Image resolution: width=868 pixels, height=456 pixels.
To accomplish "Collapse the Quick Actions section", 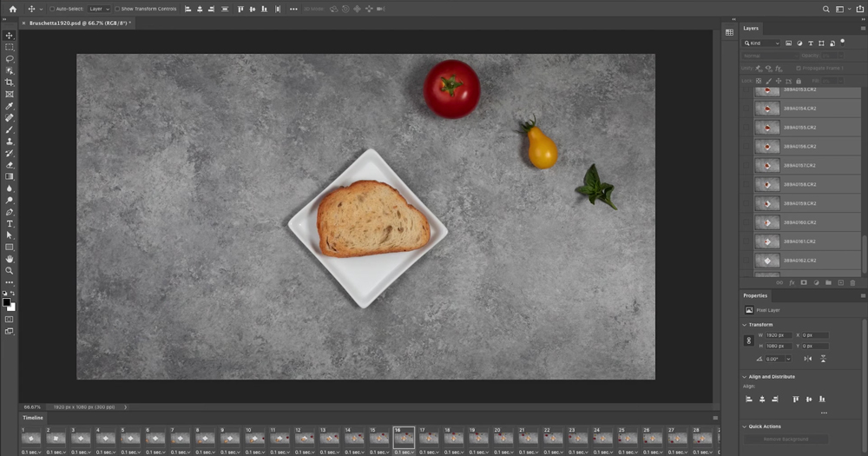I will tap(745, 426).
